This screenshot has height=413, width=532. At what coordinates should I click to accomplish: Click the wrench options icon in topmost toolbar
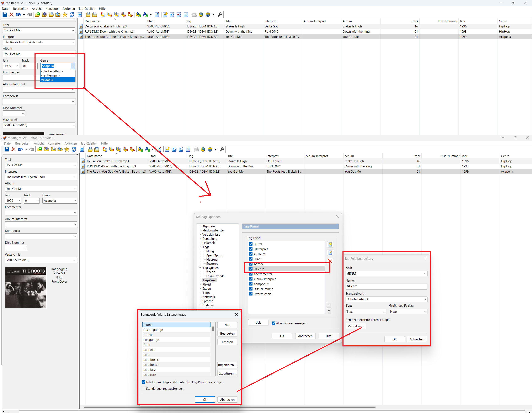click(220, 15)
